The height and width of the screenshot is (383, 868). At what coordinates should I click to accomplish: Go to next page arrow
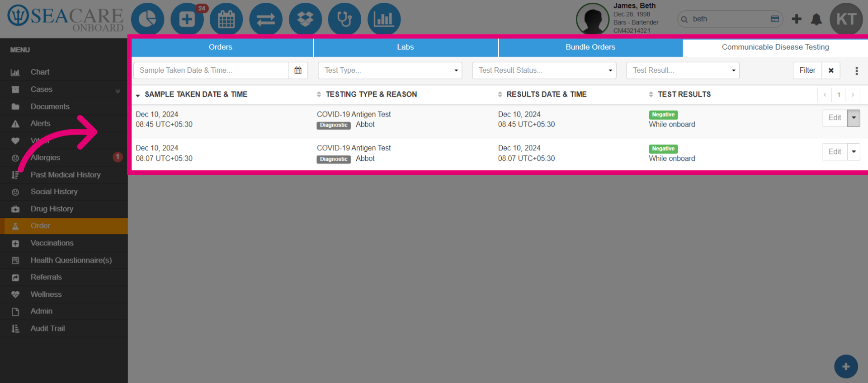(x=853, y=95)
